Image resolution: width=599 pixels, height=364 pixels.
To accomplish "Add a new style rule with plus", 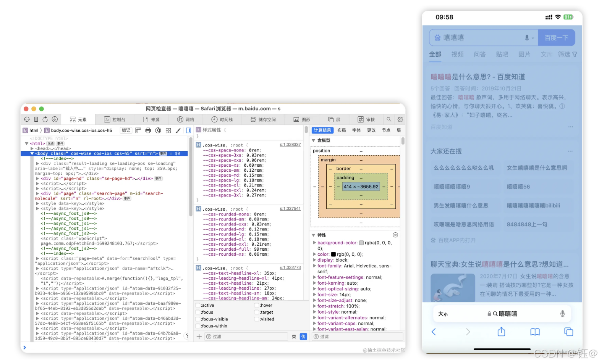I will coord(199,337).
